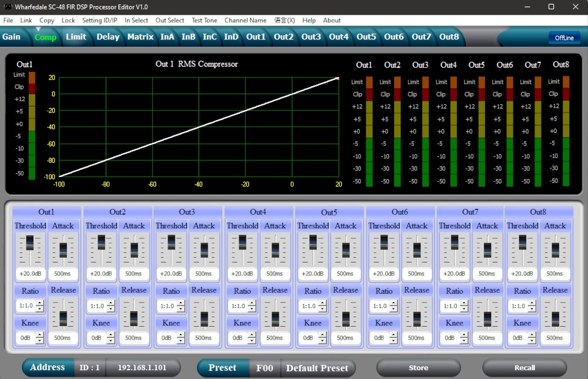Screen dimensions: 588x379
Task: Click the IP address 192.168.1.101
Action: pos(142,367)
